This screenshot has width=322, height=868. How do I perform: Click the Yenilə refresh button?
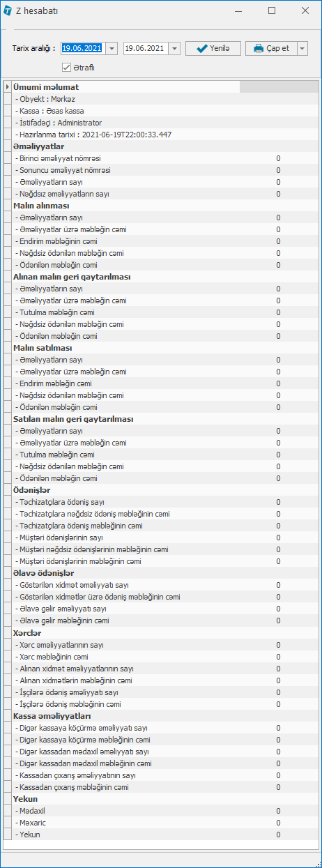[x=213, y=48]
